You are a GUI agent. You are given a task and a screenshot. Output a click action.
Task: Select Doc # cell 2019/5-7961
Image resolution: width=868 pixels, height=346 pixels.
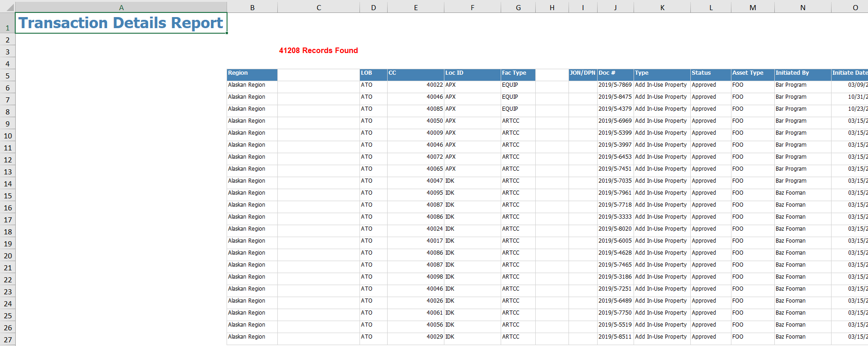click(x=616, y=195)
